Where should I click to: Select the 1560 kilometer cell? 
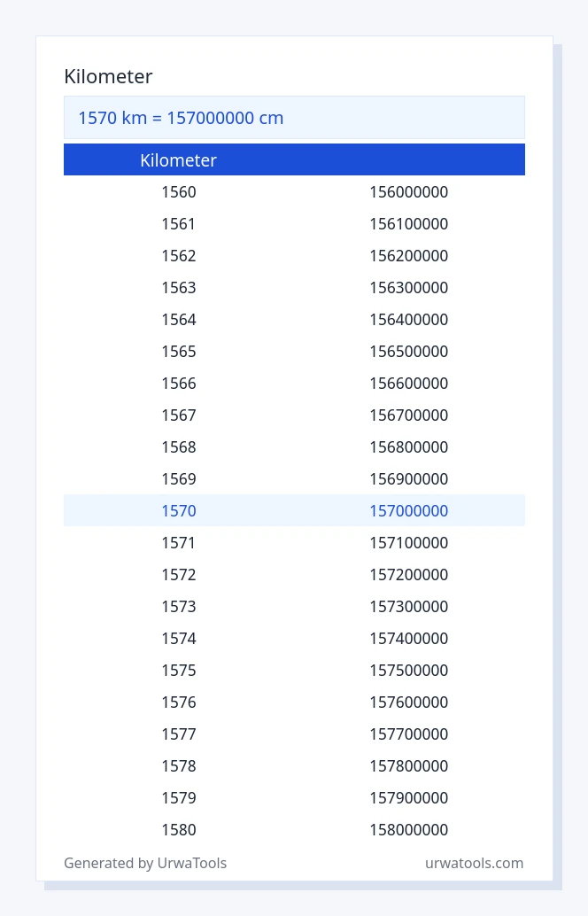pos(179,191)
